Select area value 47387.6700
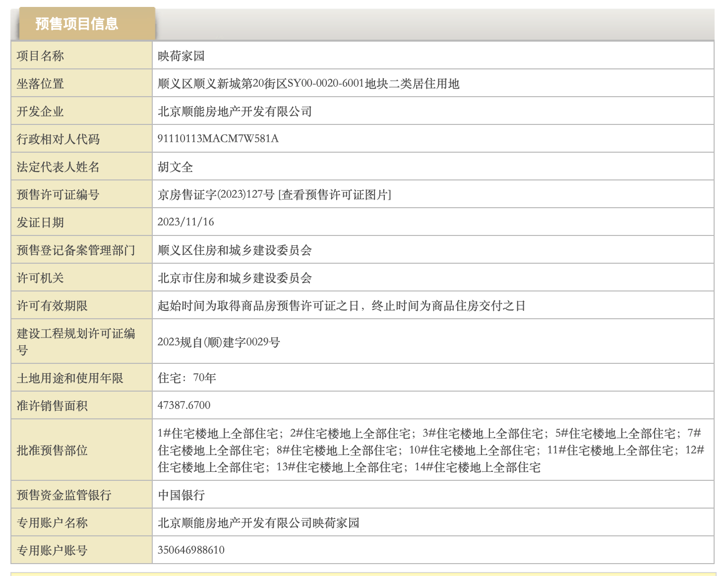 coord(184,405)
